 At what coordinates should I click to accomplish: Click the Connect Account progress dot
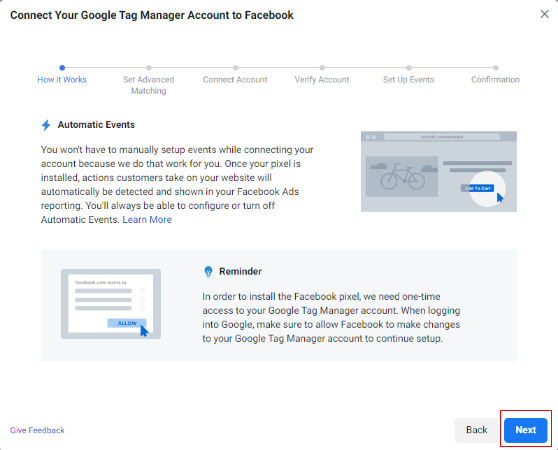[x=235, y=68]
